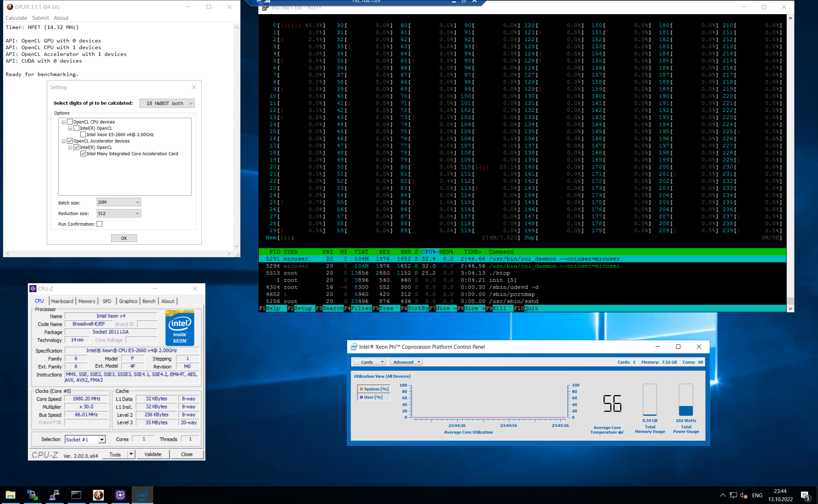Screen dimensions: 818x504
Task: Click the Total Power Usage gauge bar
Action: pos(686,400)
